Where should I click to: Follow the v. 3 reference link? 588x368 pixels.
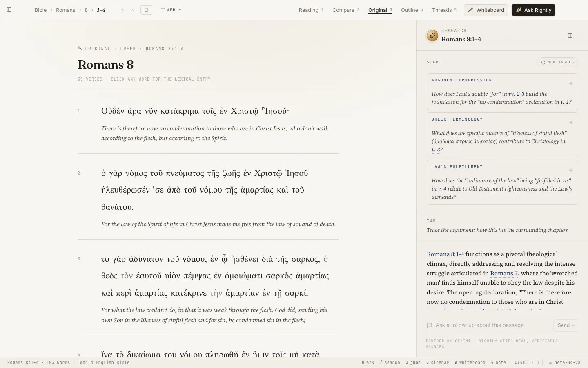tap(437, 149)
